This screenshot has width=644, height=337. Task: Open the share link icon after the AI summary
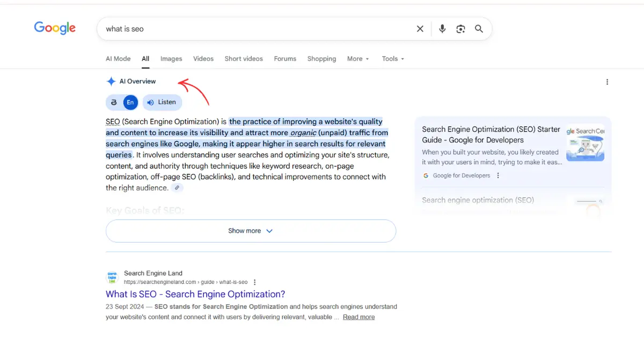coord(177,187)
